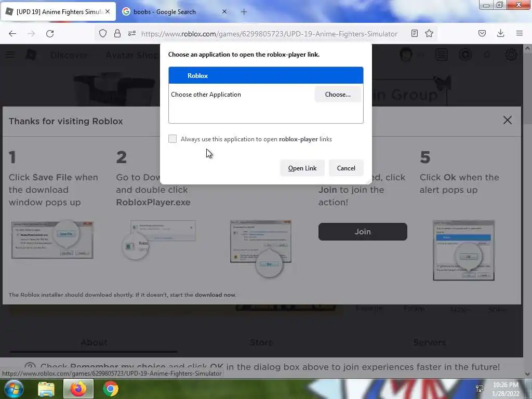Open the Robux icon in header
532x399 pixels.
(x=465, y=54)
